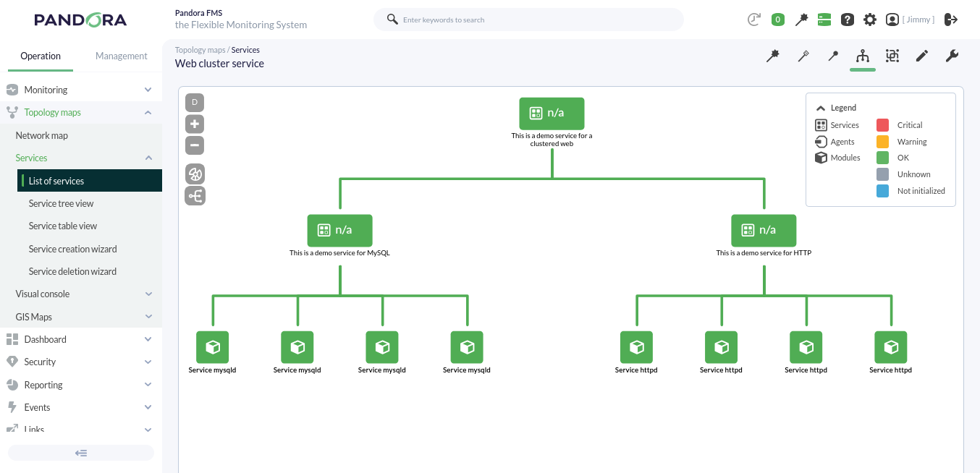Click the Unknown gray legend swatch
The image size is (980, 473).
pos(882,174)
